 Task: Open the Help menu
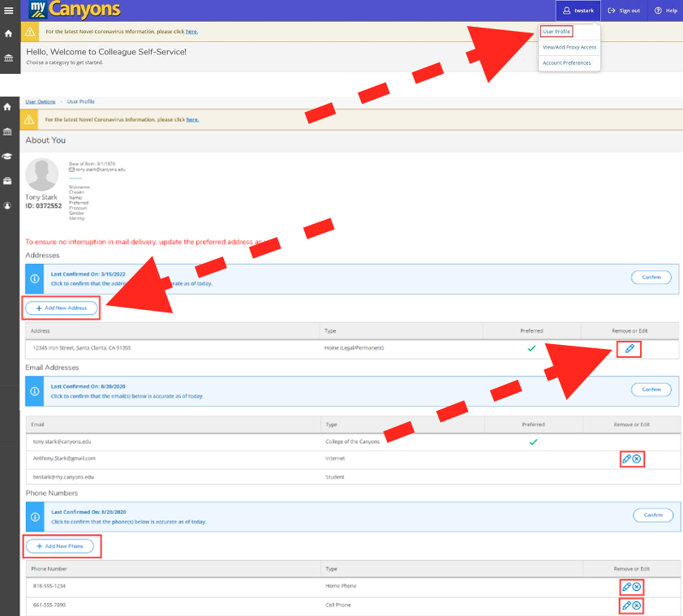(x=666, y=11)
